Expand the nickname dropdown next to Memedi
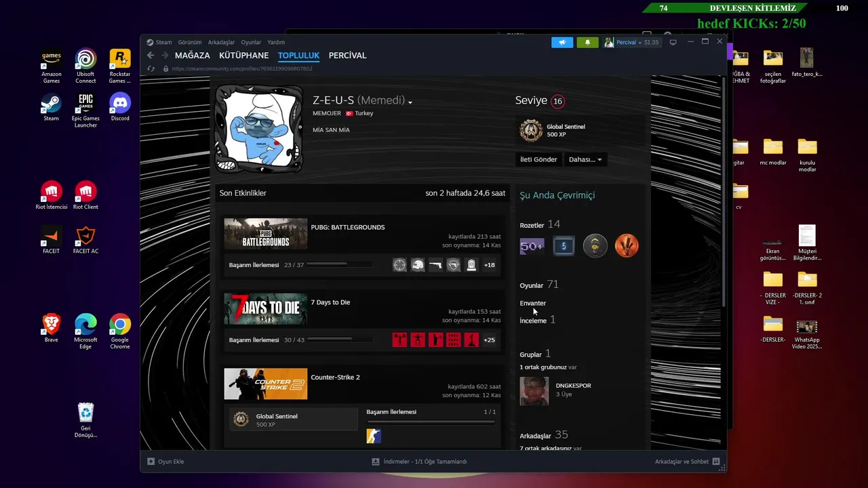 tap(410, 102)
